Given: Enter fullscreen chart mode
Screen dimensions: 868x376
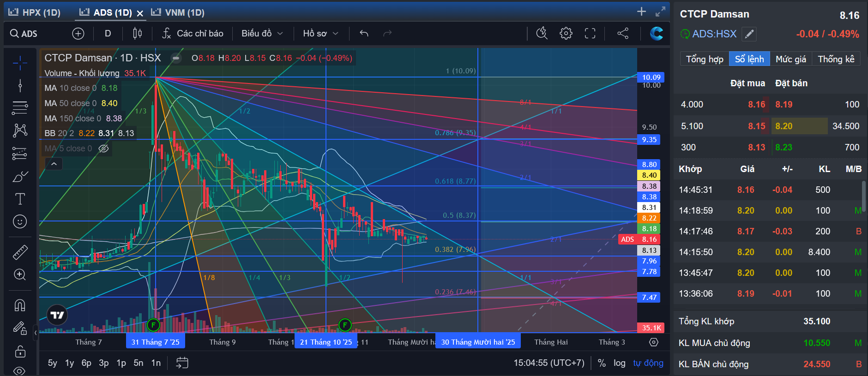Looking at the screenshot, I should pyautogui.click(x=590, y=33).
